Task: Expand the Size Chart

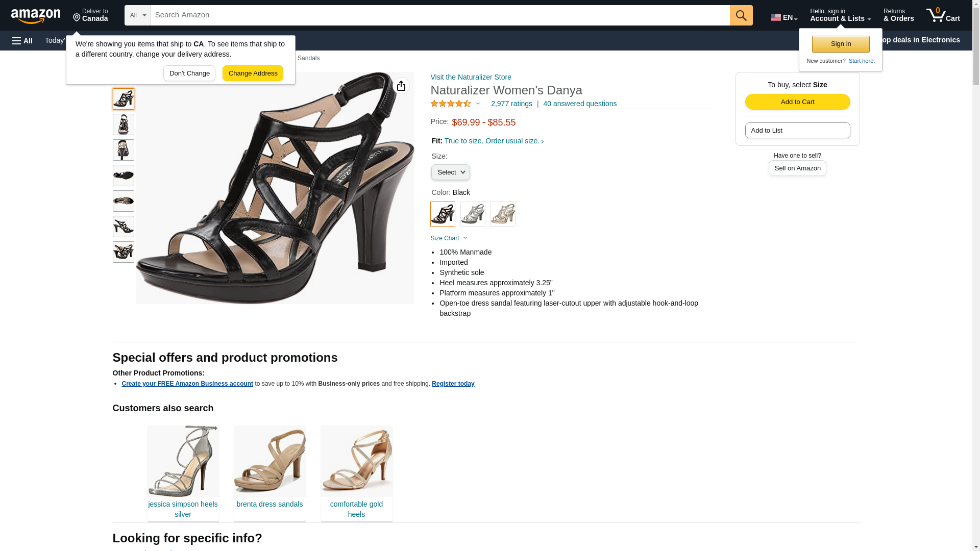Action: pyautogui.click(x=449, y=238)
